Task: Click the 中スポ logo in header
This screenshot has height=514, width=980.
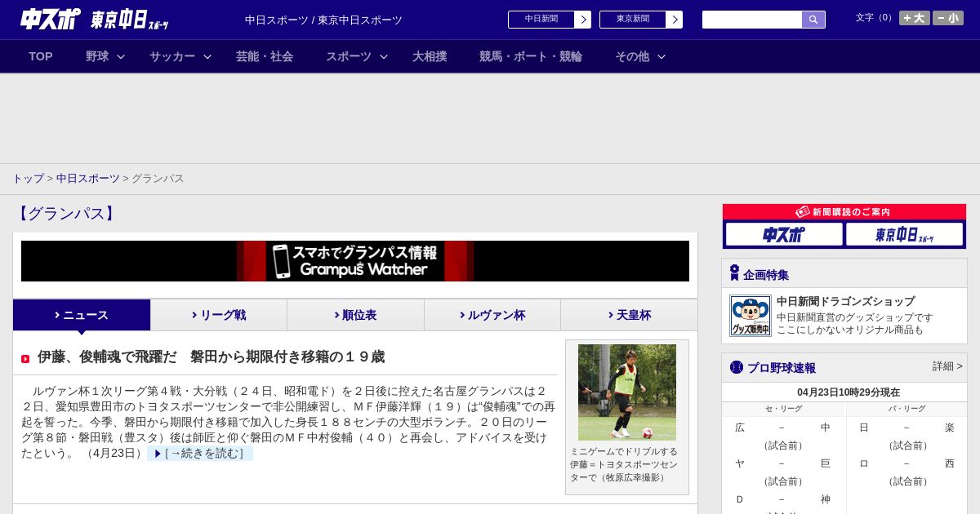Action: click(50, 19)
